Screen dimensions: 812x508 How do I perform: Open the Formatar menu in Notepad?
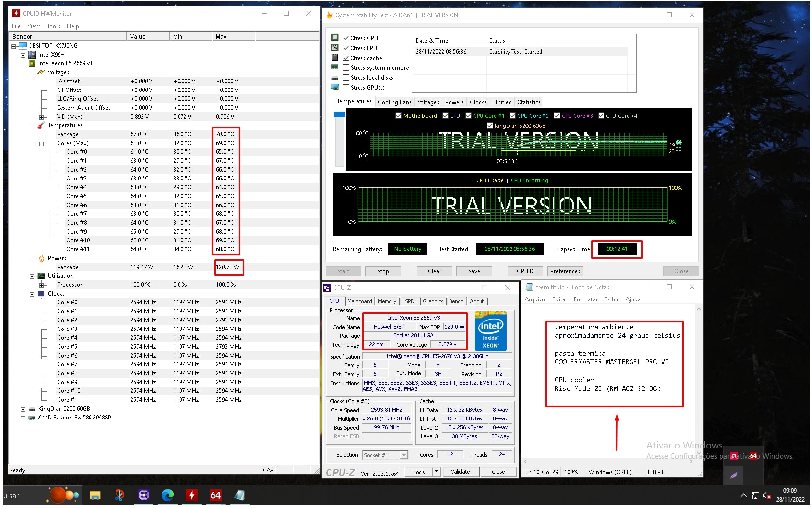point(586,299)
